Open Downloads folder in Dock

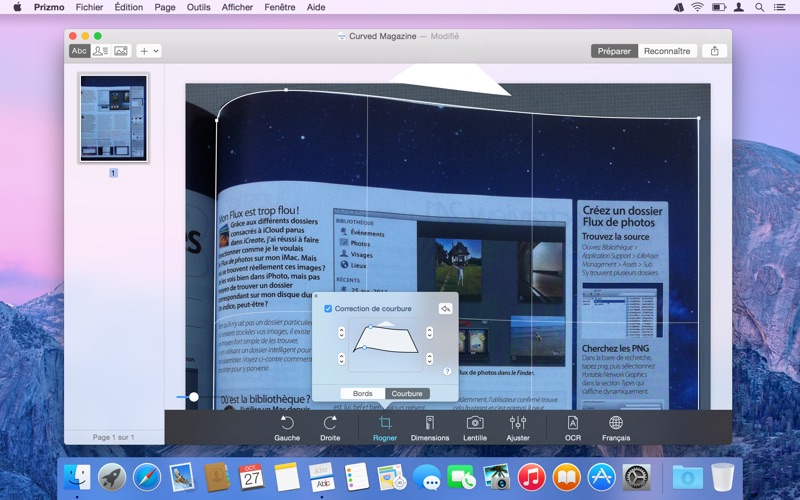[687, 477]
